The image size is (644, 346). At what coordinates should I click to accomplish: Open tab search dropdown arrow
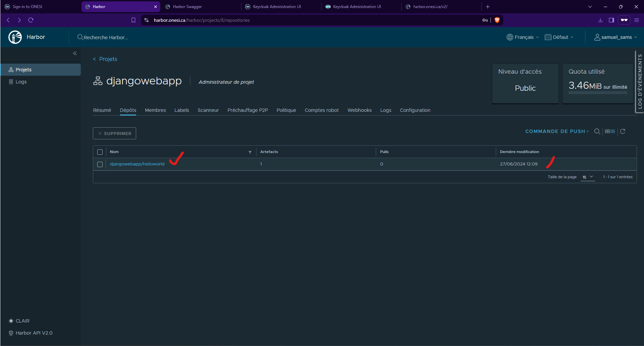(x=590, y=7)
